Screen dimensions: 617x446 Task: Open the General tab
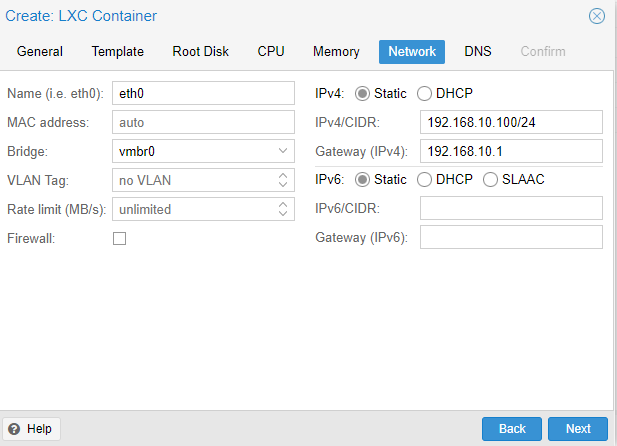(40, 52)
